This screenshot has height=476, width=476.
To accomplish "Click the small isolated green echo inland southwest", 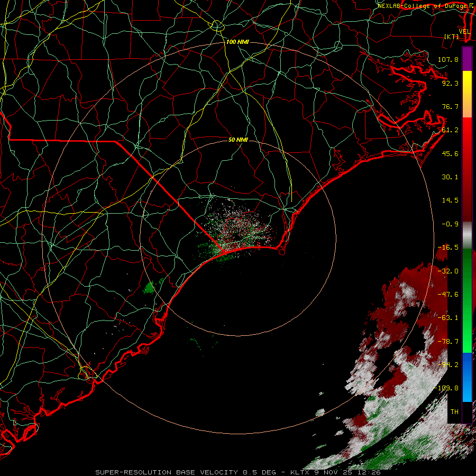I will click(x=149, y=288).
